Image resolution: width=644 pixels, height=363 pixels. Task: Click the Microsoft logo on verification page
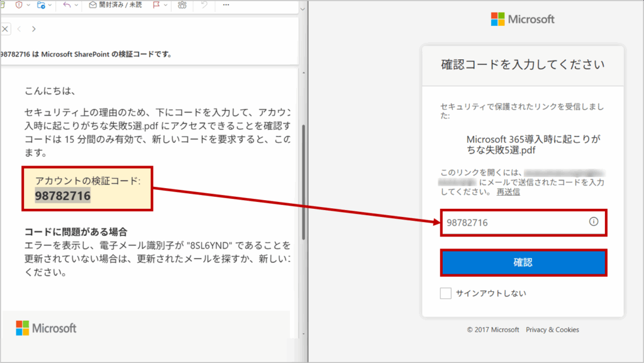523,19
